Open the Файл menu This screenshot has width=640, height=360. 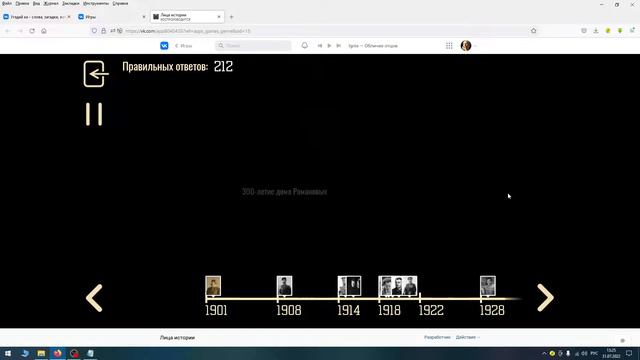pos(7,3)
